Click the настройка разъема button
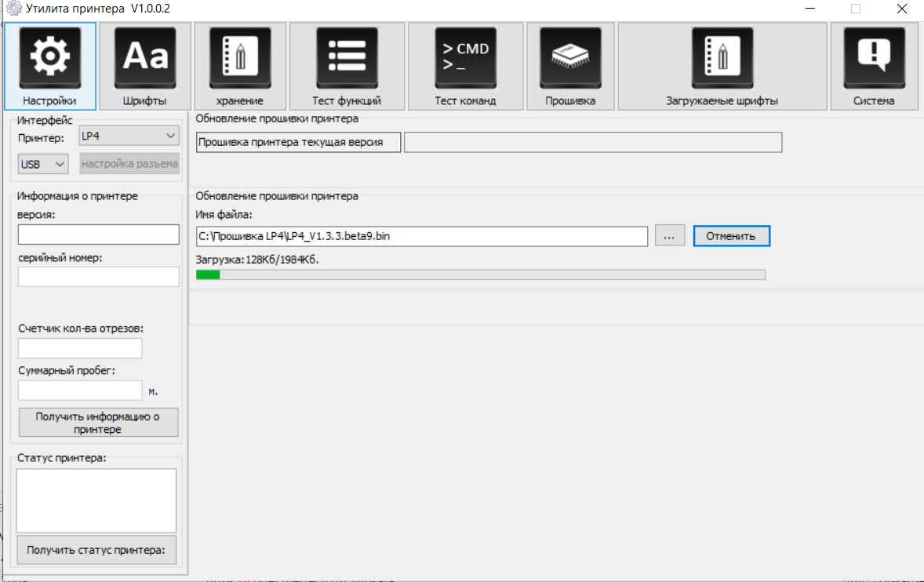The width and height of the screenshot is (924, 582). [x=129, y=165]
